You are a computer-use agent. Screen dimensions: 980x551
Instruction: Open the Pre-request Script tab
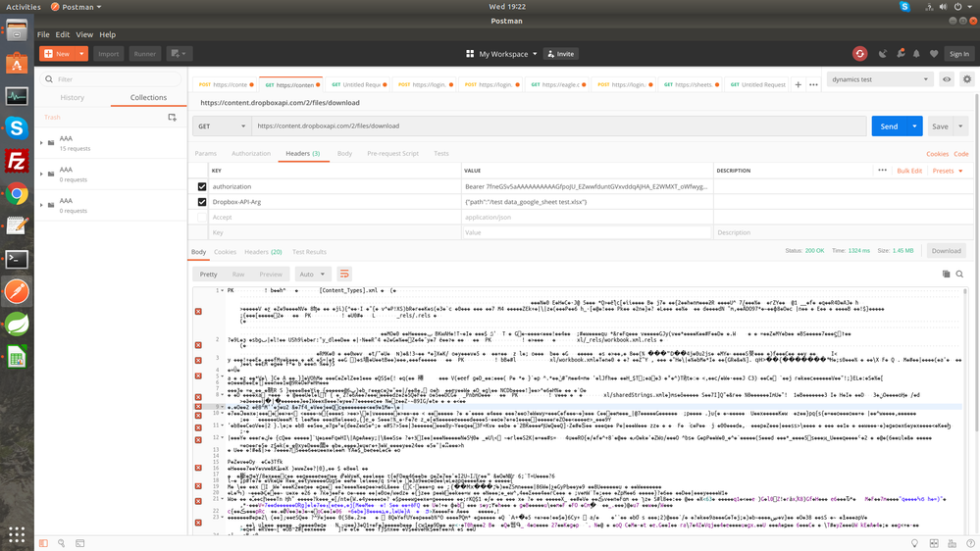tap(393, 154)
